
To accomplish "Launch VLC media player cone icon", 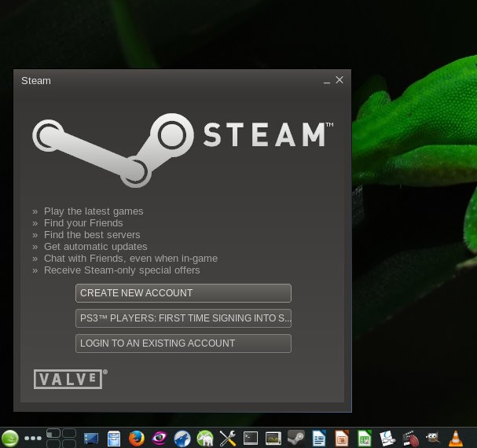I will [456, 439].
